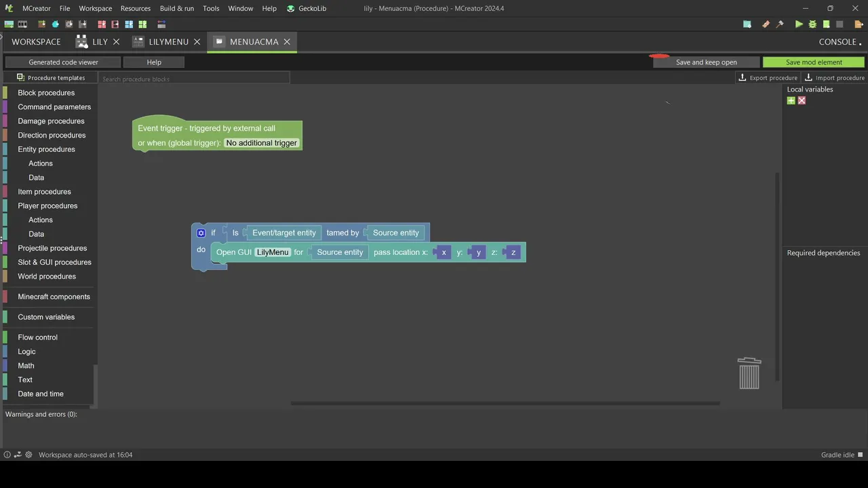868x488 pixels.
Task: Expand Player procedures category
Action: (x=47, y=205)
